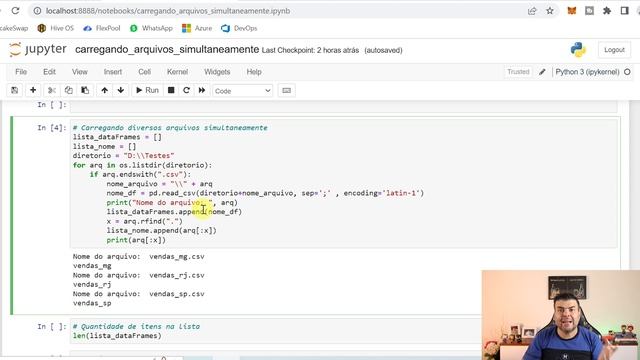Open the DevOps bookmark
Viewport: 640px width, 360px height.
click(239, 28)
